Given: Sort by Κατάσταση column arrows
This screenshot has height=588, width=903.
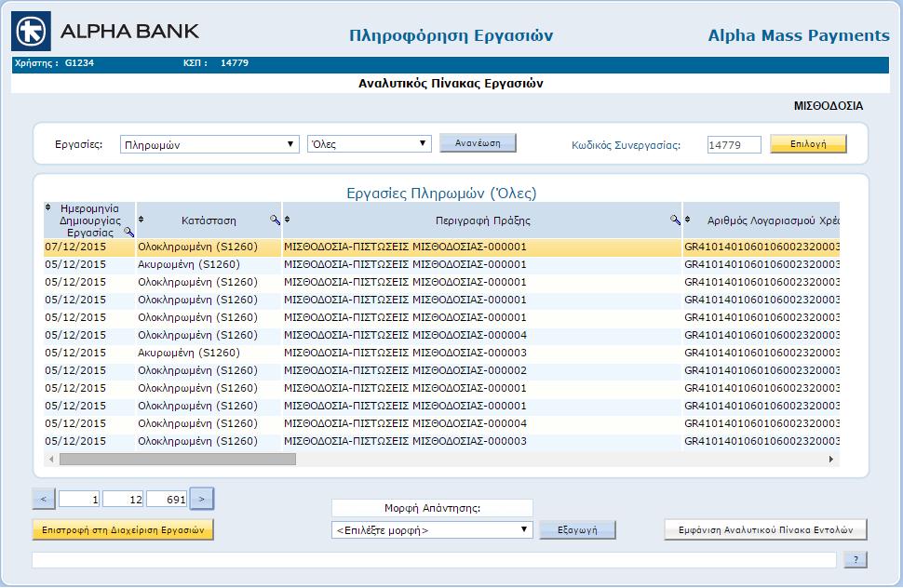Looking at the screenshot, I should [x=142, y=220].
